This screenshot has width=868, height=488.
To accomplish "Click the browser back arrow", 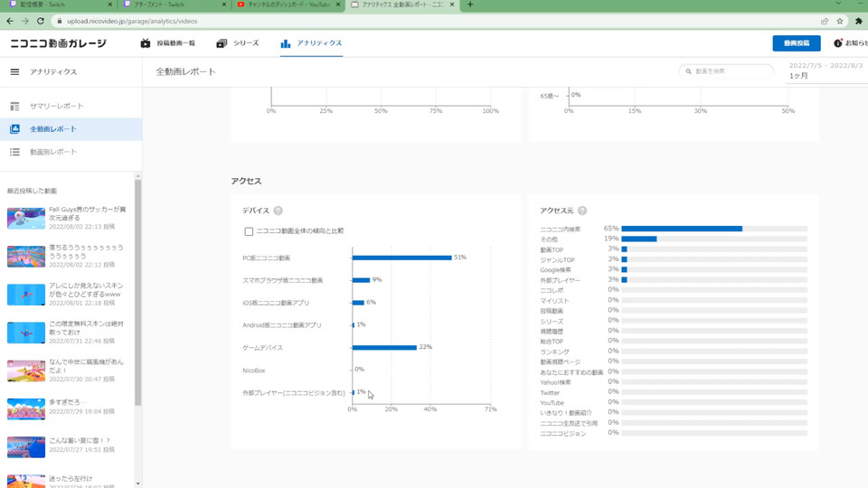I will point(10,21).
